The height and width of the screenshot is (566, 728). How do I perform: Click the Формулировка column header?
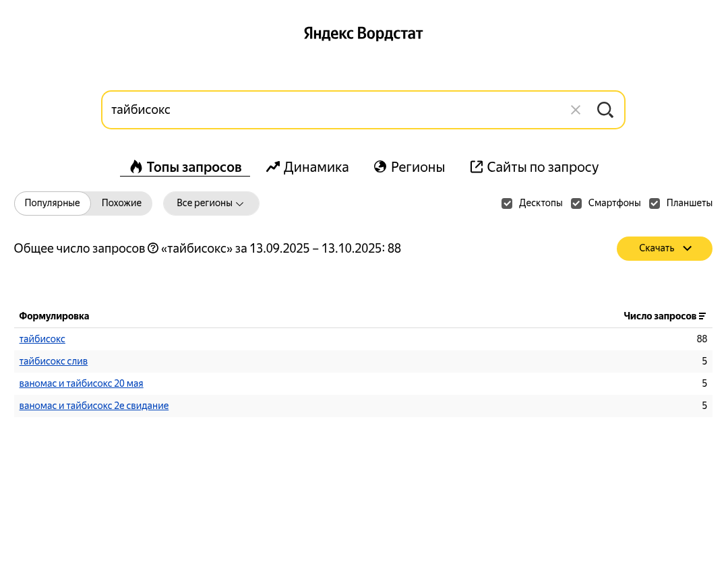[x=54, y=316]
